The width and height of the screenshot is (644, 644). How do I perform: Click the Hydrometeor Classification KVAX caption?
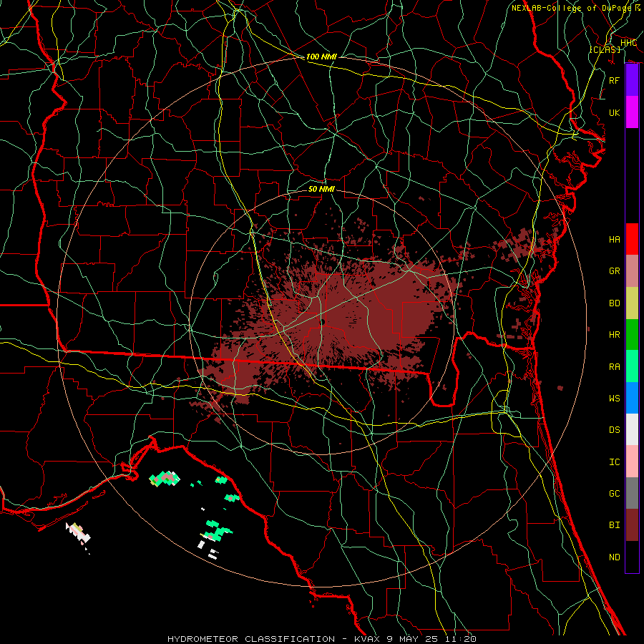(x=322, y=639)
